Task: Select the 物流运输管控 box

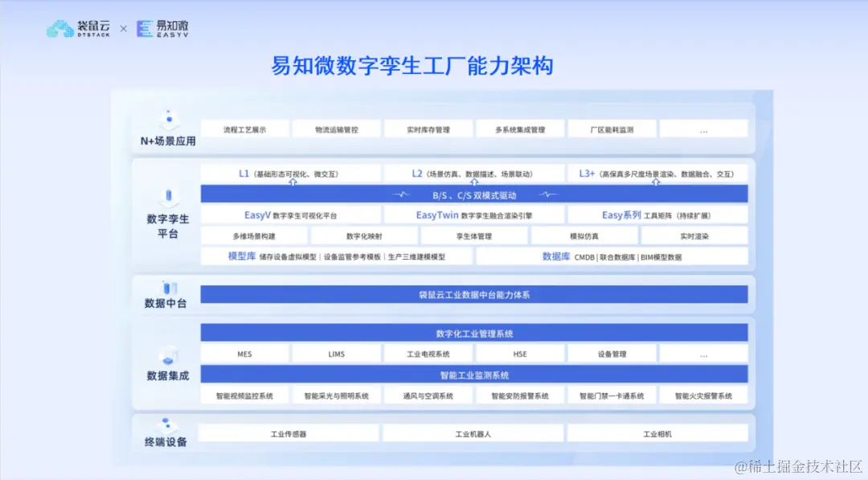Action: tap(337, 129)
